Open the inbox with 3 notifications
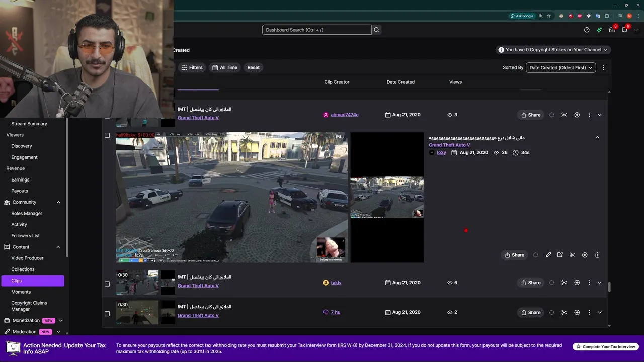 612,30
